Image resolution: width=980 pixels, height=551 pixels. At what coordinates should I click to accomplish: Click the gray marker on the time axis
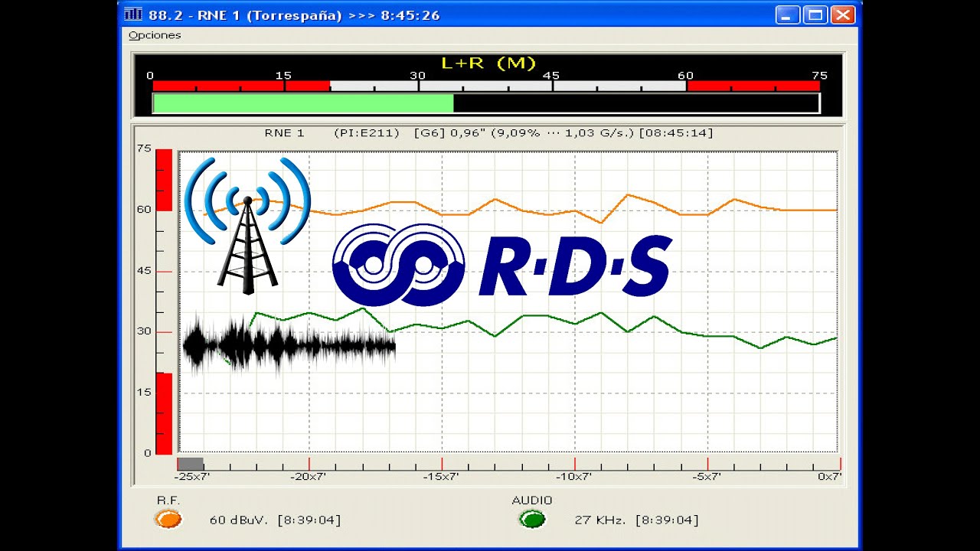coord(191,464)
